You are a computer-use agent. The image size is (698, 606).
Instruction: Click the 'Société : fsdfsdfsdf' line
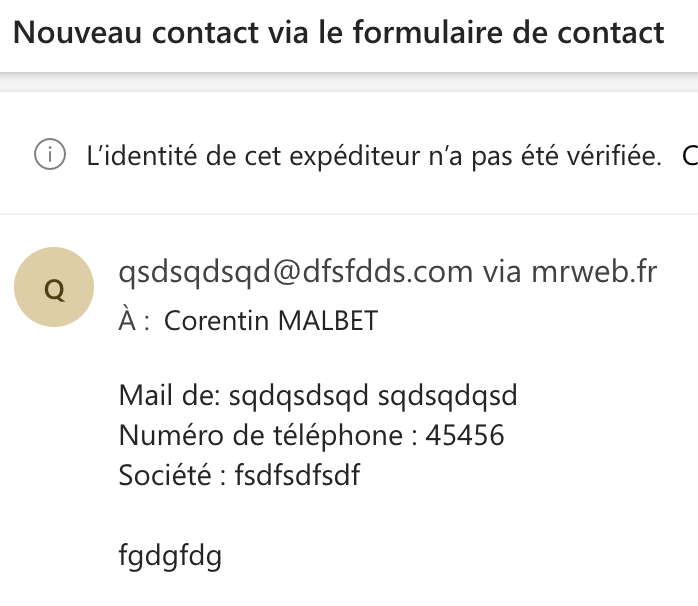click(239, 475)
